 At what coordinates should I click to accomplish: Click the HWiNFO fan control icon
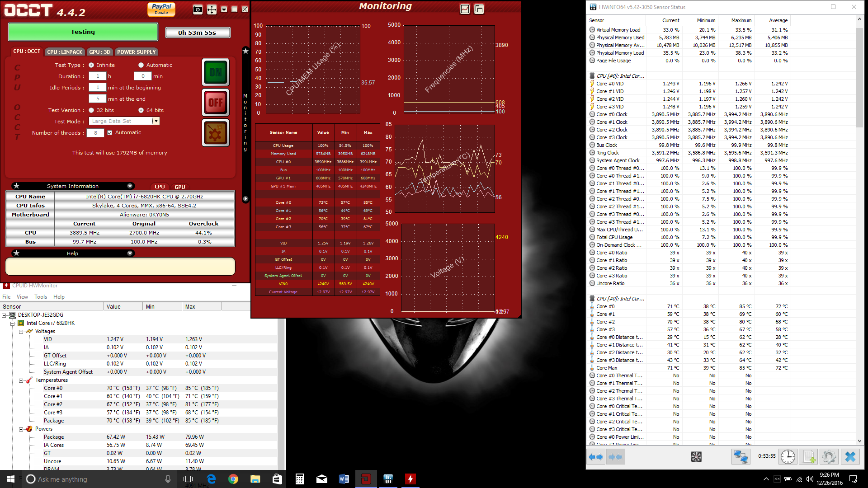[696, 457]
